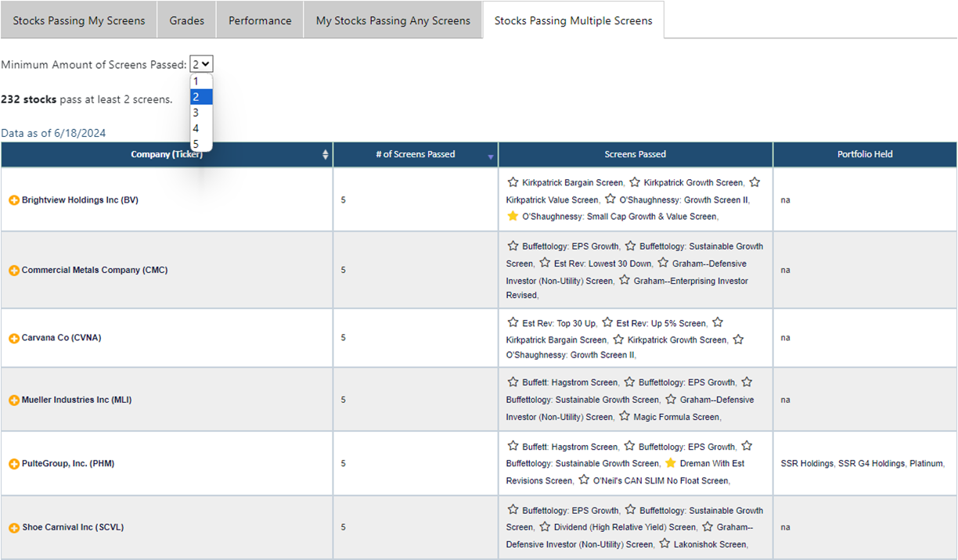Star Graham--Defensive Investor screen in Mueller row

(x=671, y=399)
